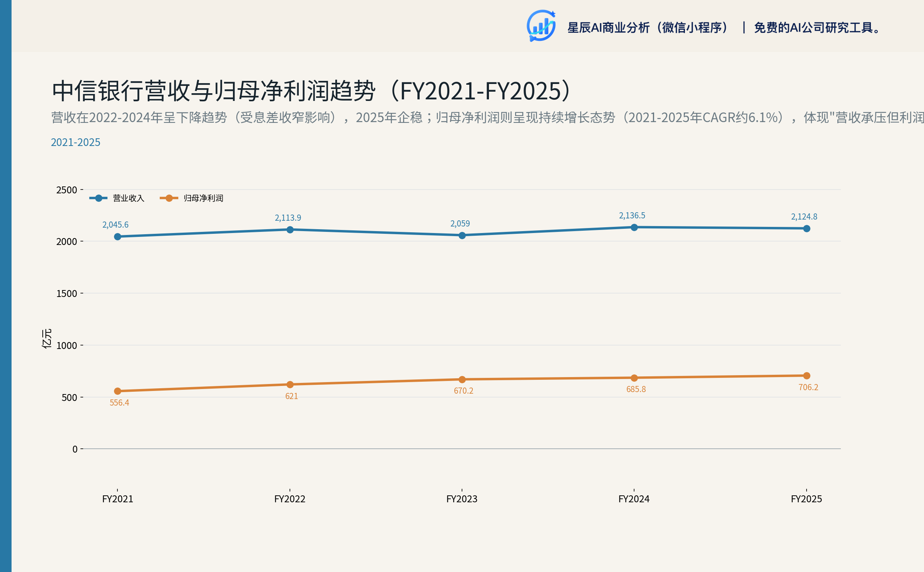Click the 营业收入 blue legend marker

[99, 198]
